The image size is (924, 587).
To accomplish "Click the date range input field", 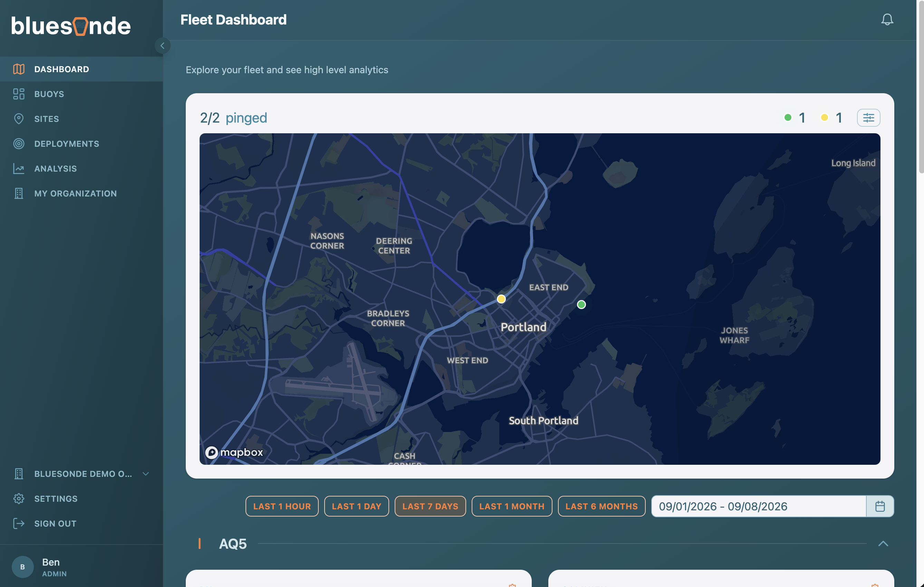I will click(759, 507).
